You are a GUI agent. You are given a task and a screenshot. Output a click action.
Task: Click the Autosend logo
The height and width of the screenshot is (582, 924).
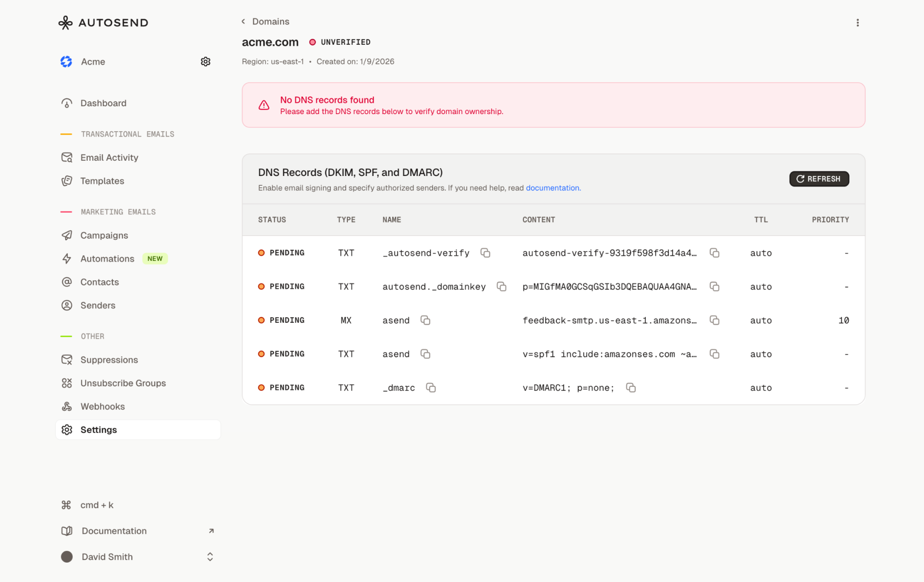103,22
